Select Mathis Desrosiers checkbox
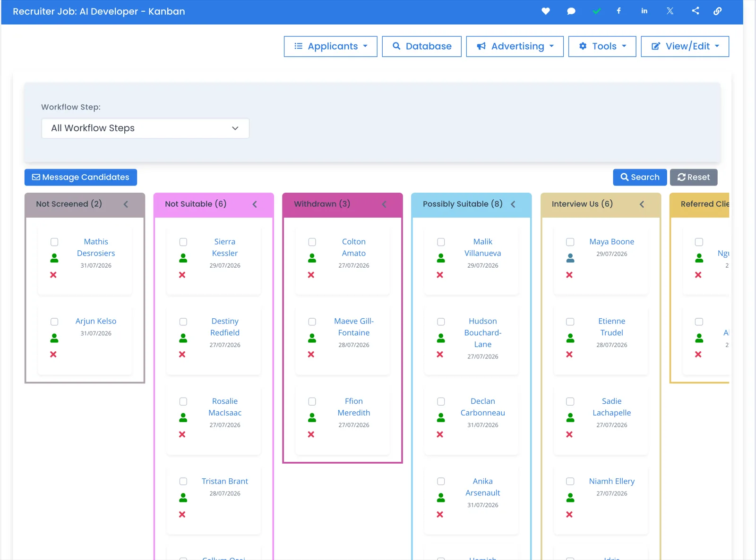 pos(54,242)
